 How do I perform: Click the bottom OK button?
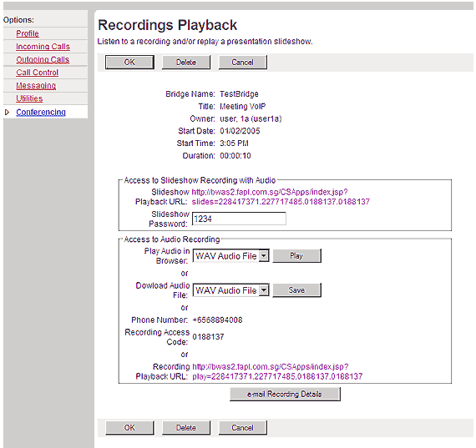[129, 428]
